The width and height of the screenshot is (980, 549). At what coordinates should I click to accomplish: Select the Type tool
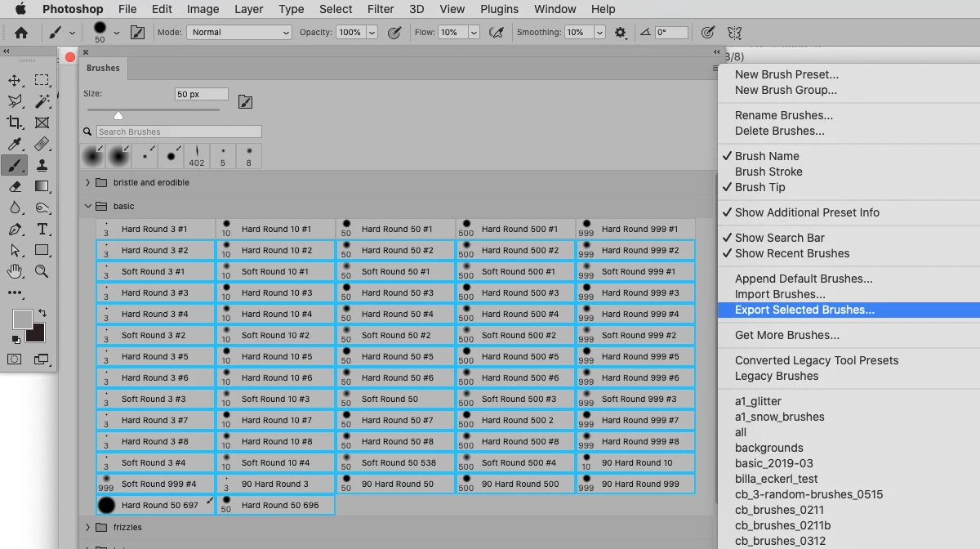click(x=42, y=230)
